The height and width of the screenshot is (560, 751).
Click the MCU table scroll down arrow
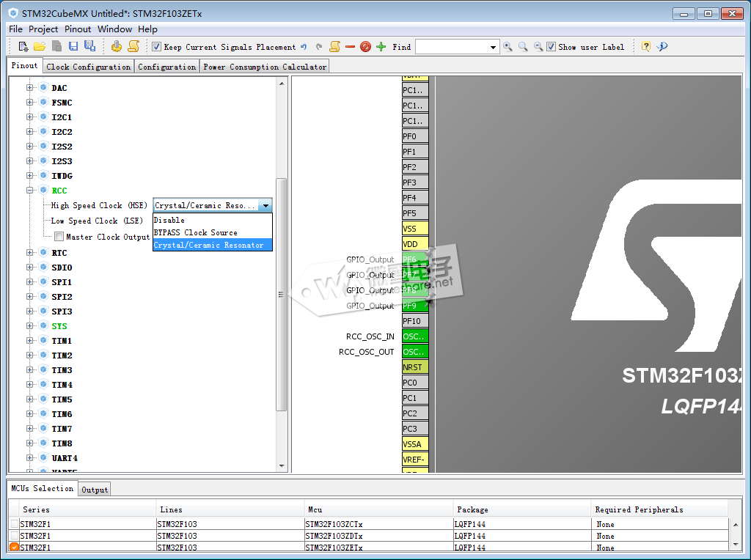click(735, 545)
